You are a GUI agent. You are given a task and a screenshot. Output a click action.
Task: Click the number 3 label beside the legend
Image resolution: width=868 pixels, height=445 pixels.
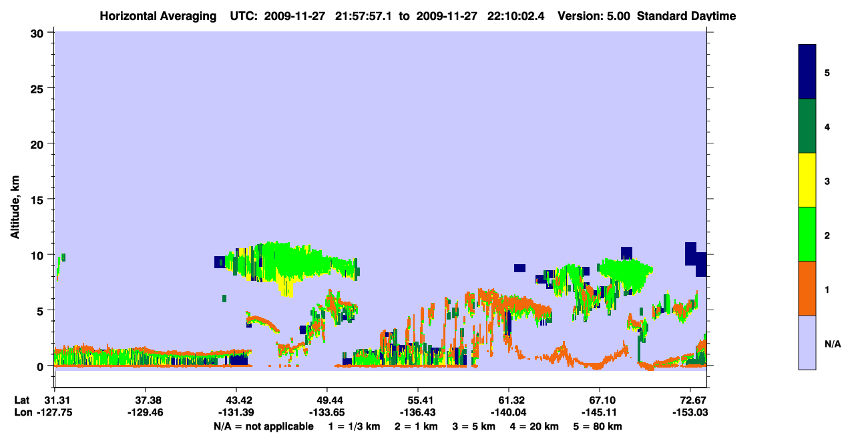(827, 180)
